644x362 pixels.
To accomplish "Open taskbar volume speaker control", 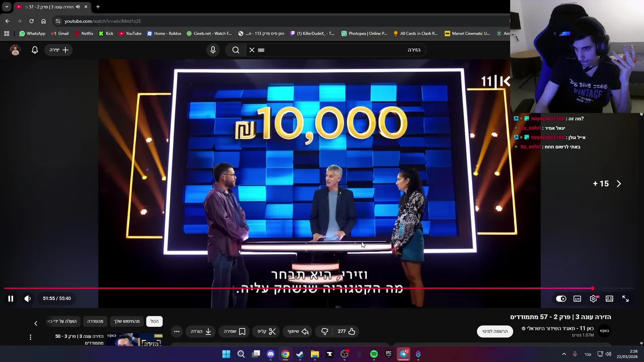I will (609, 354).
